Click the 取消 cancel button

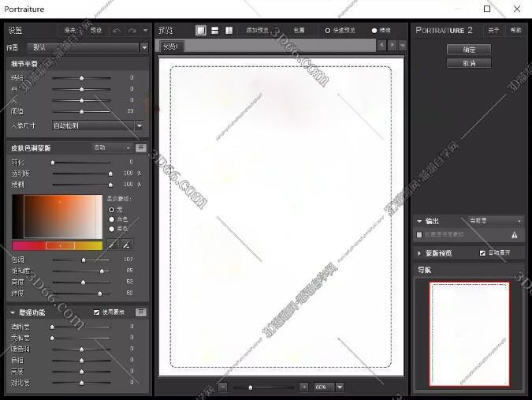click(x=469, y=62)
